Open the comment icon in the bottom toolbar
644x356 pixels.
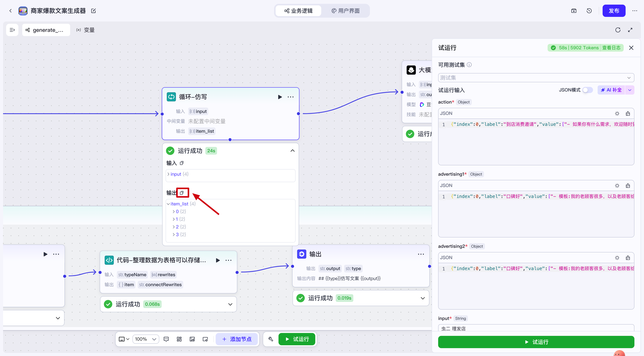coord(166,339)
